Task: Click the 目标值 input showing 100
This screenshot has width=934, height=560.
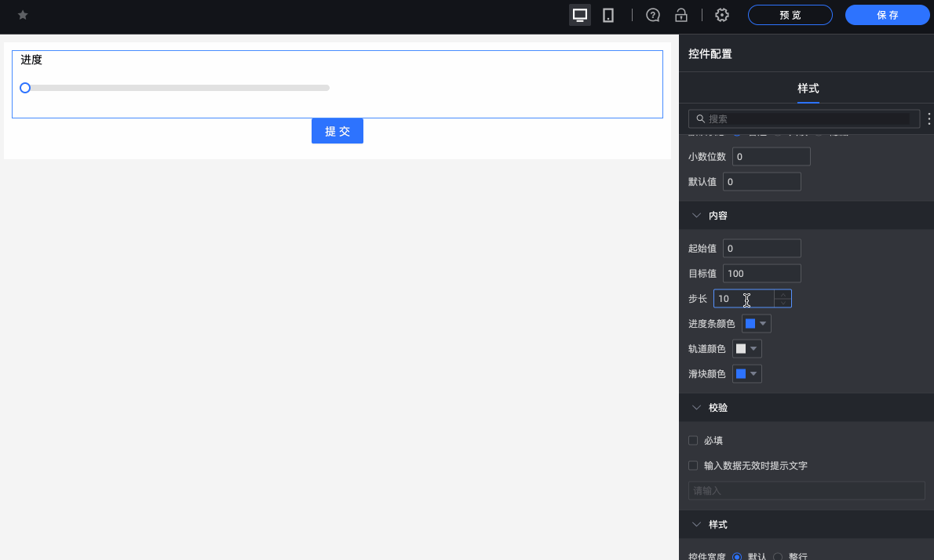Action: pos(761,273)
